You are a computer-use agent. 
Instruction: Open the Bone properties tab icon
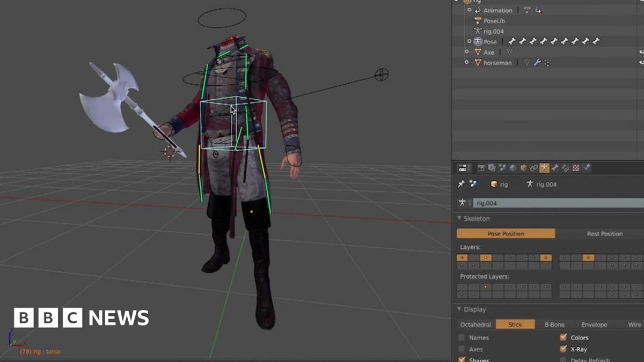coord(555,168)
